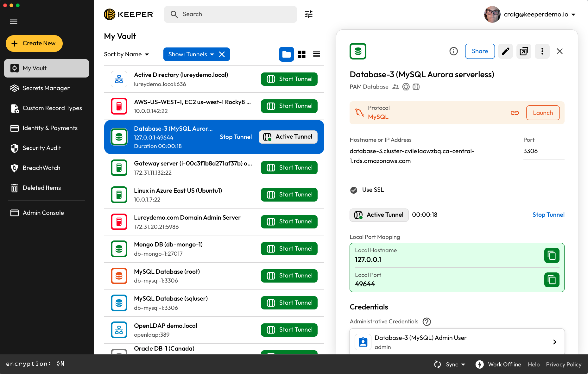
Task: Expand the Sort by Name dropdown
Action: click(126, 54)
